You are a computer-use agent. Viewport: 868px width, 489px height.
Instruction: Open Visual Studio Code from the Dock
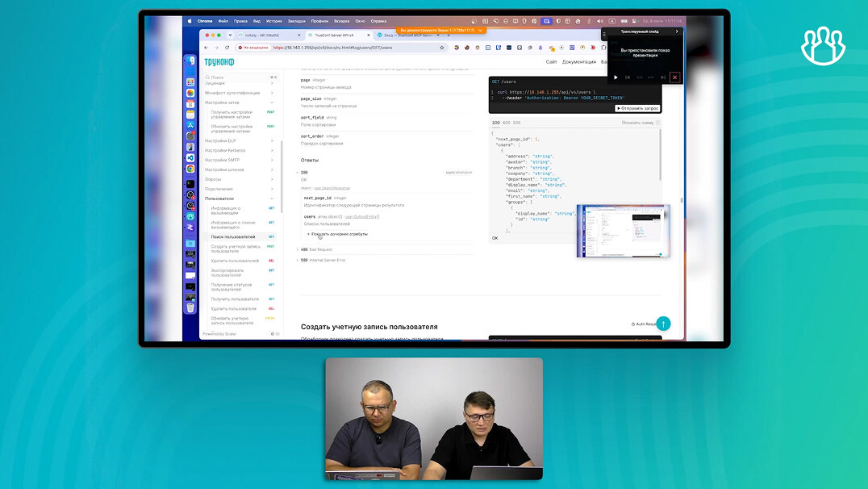point(190,158)
